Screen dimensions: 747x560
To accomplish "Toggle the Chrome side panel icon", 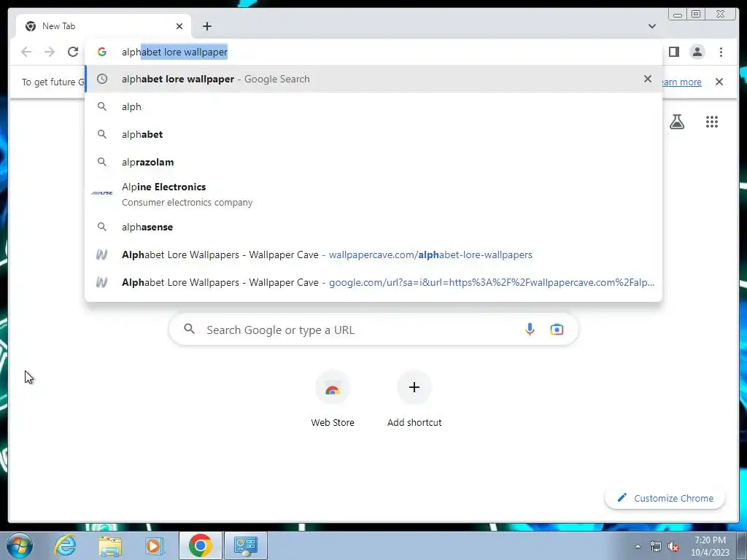I will (x=673, y=52).
